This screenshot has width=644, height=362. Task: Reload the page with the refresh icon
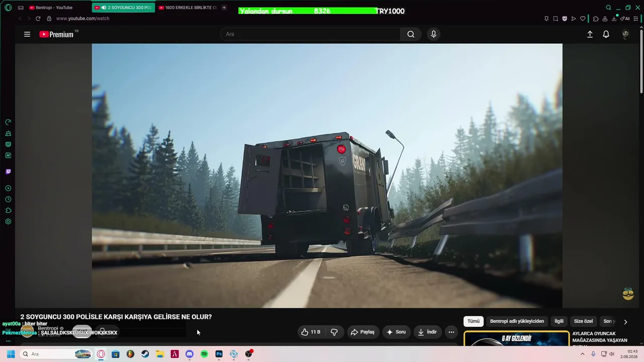38,19
